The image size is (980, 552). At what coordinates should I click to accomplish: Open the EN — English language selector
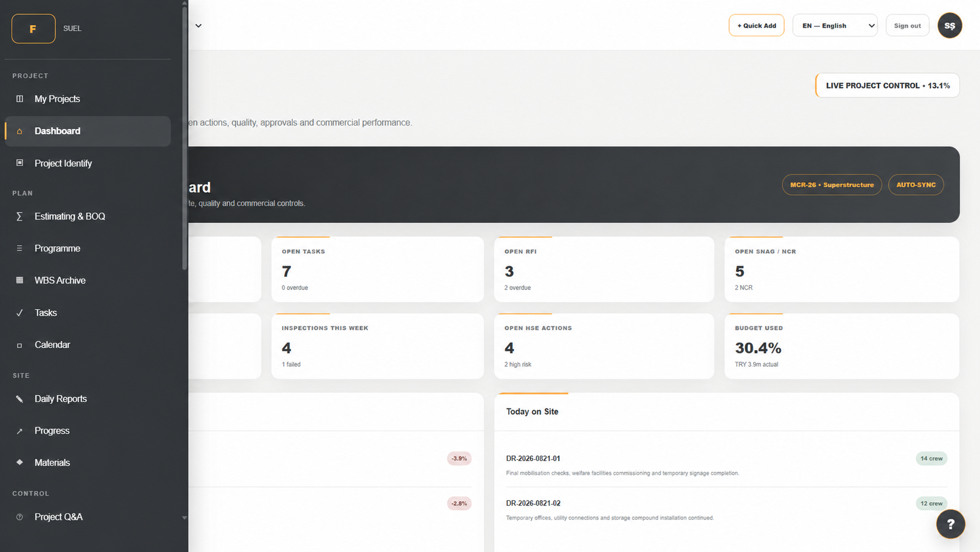click(835, 26)
